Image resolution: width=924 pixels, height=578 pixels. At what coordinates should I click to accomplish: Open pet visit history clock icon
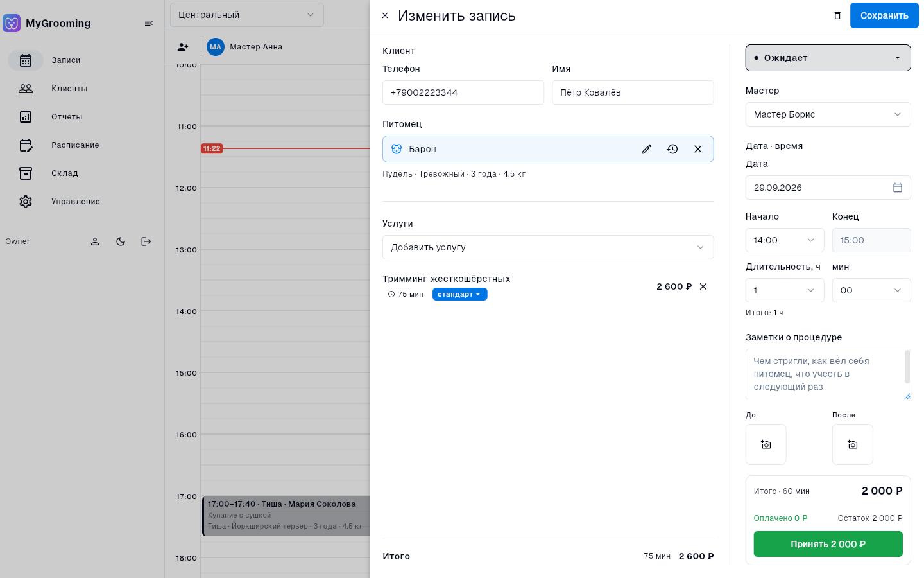click(672, 149)
